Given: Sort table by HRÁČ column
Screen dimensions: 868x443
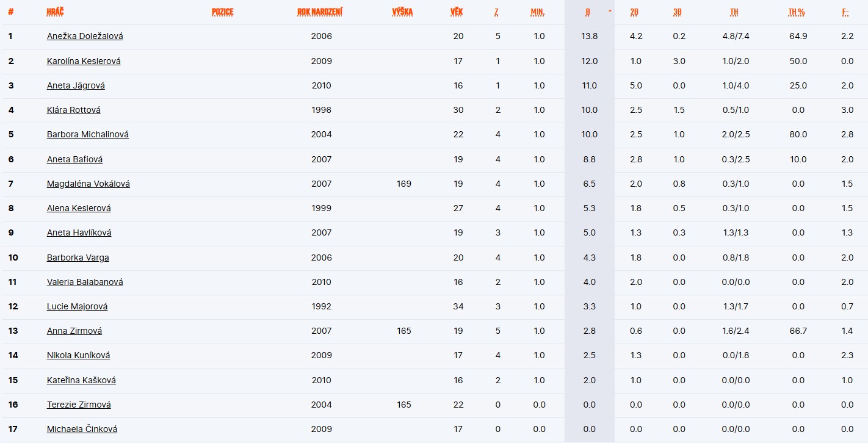Looking at the screenshot, I should 55,12.
